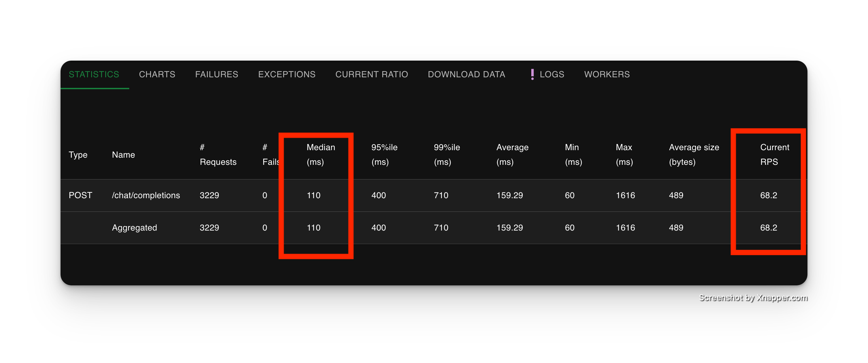The height and width of the screenshot is (363, 868).
Task: Click the purple exclamation icon beside Logs
Action: coord(532,74)
